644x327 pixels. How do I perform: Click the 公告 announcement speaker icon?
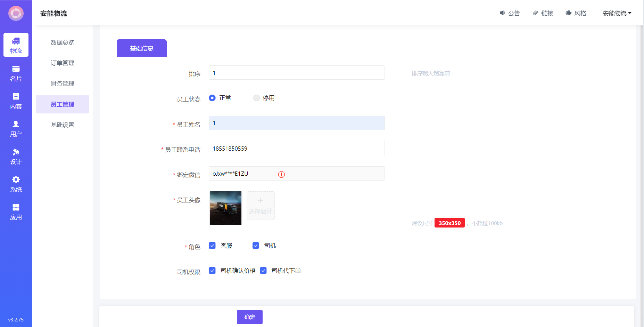point(502,13)
